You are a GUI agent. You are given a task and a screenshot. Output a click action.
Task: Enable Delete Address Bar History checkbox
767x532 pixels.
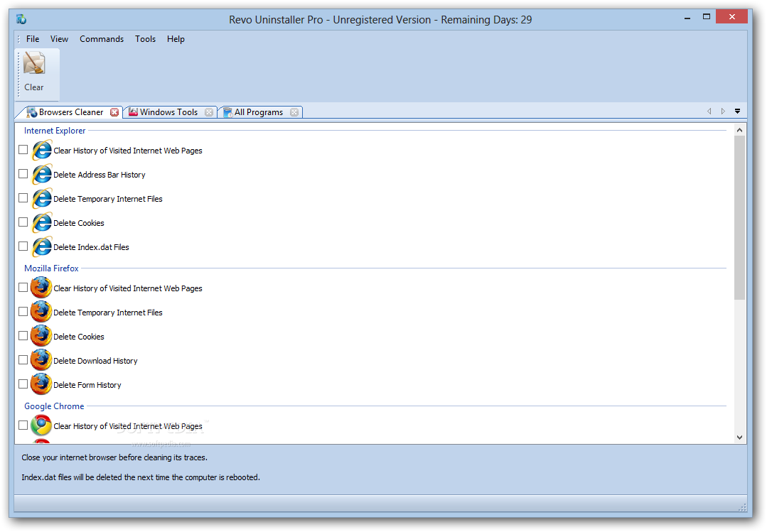point(23,173)
